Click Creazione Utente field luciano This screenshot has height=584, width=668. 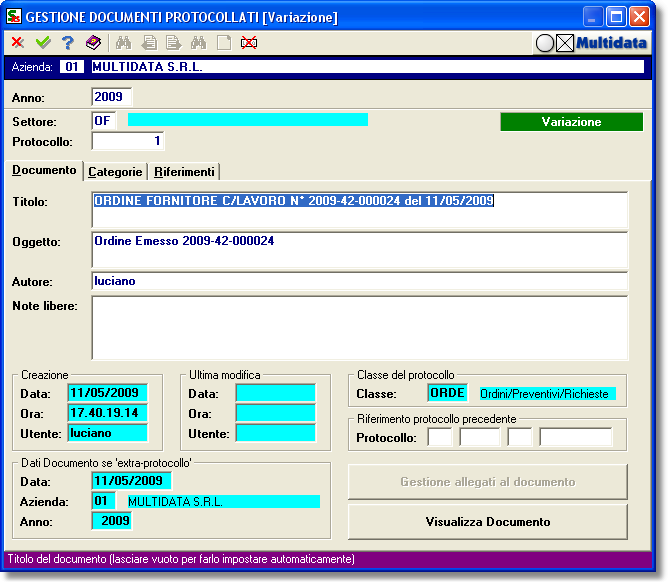pyautogui.click(x=107, y=433)
